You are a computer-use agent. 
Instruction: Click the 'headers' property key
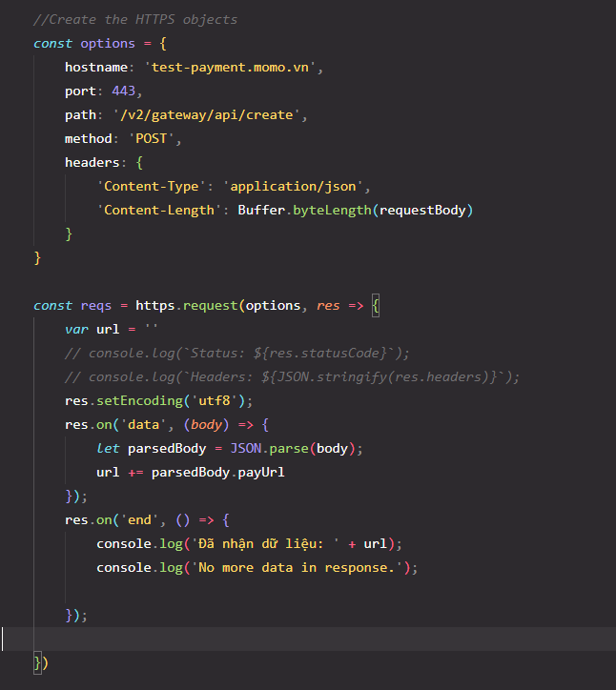pyautogui.click(x=92, y=162)
